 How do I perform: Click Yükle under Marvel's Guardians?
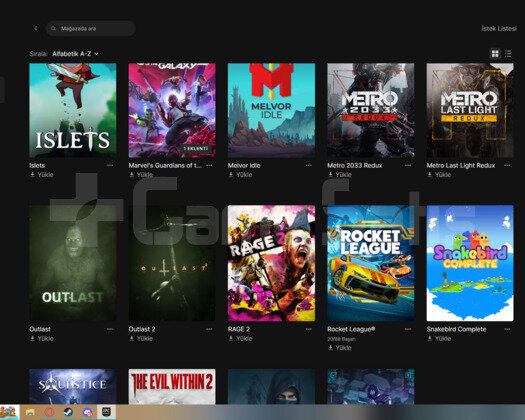141,175
